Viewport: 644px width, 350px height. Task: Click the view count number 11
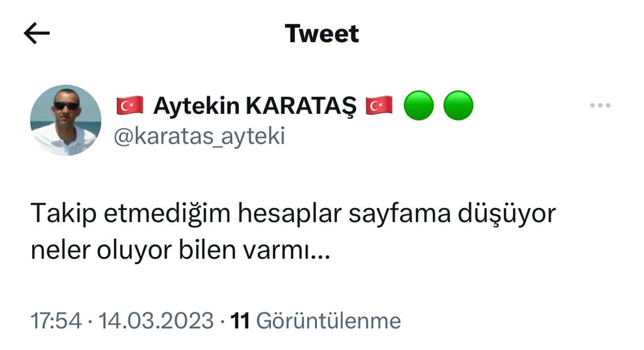(x=240, y=321)
